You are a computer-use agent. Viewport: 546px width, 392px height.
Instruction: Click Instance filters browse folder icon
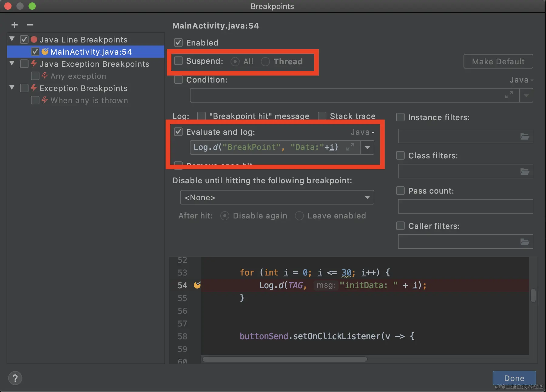point(525,136)
